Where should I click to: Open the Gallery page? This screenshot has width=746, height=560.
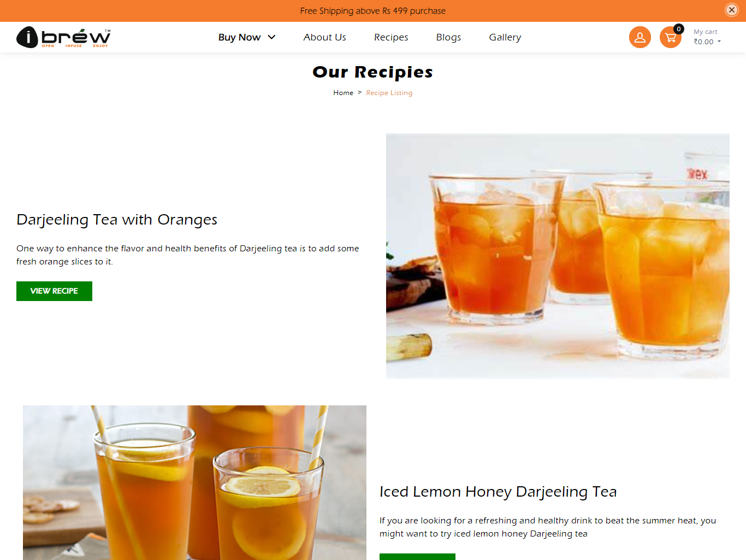[x=505, y=37]
